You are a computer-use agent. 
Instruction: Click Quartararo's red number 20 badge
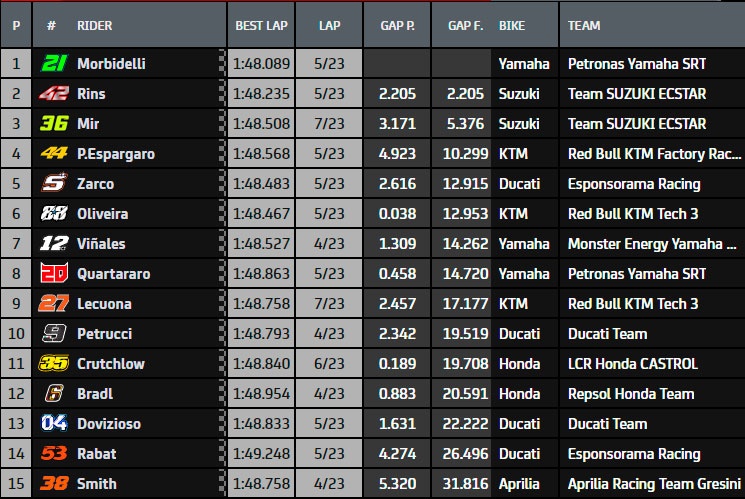click(x=54, y=273)
